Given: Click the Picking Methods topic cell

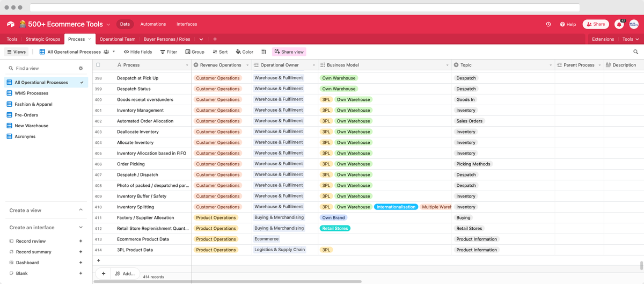Looking at the screenshot, I should (x=503, y=164).
